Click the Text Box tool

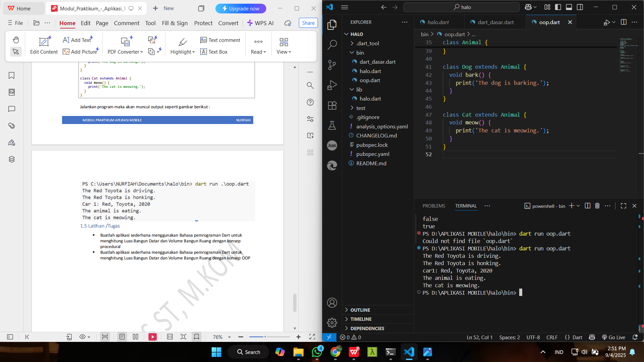(214, 52)
